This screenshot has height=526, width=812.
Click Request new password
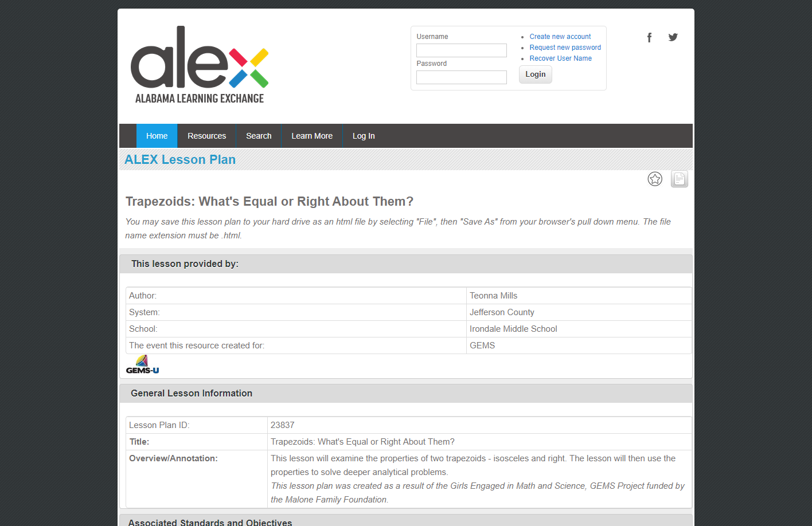point(565,47)
